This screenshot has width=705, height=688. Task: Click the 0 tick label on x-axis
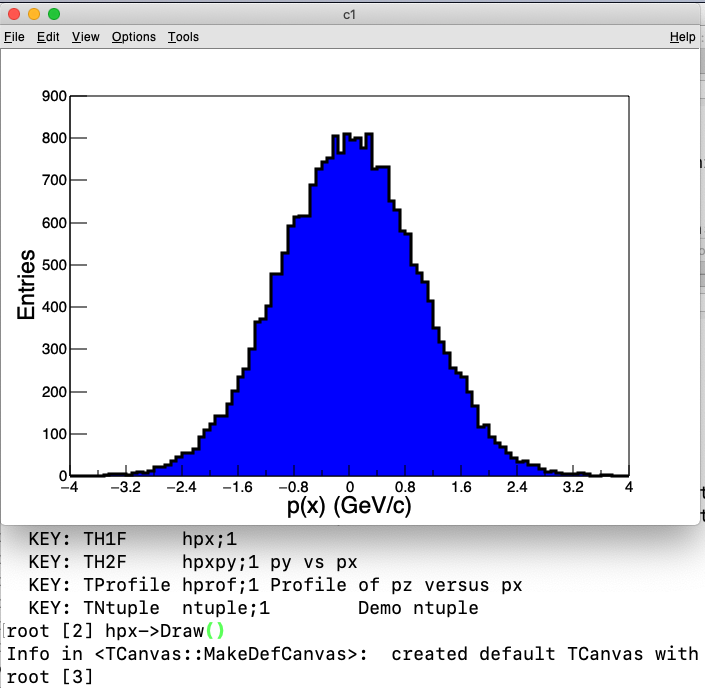(x=349, y=488)
